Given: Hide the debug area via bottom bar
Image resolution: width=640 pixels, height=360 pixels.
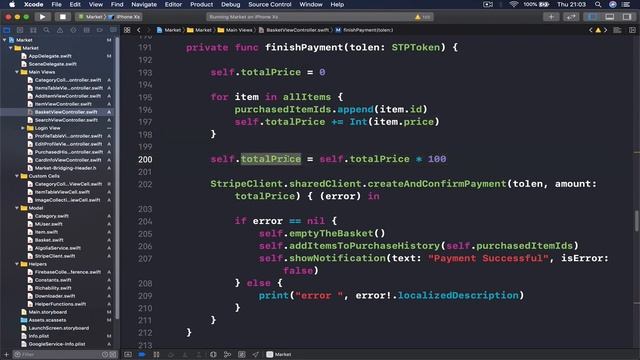Looking at the screenshot, I should pos(128,355).
